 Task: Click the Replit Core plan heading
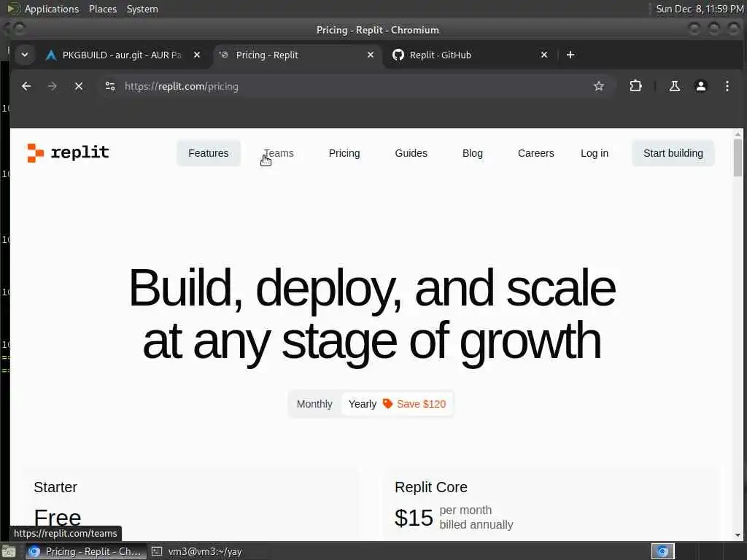click(430, 487)
